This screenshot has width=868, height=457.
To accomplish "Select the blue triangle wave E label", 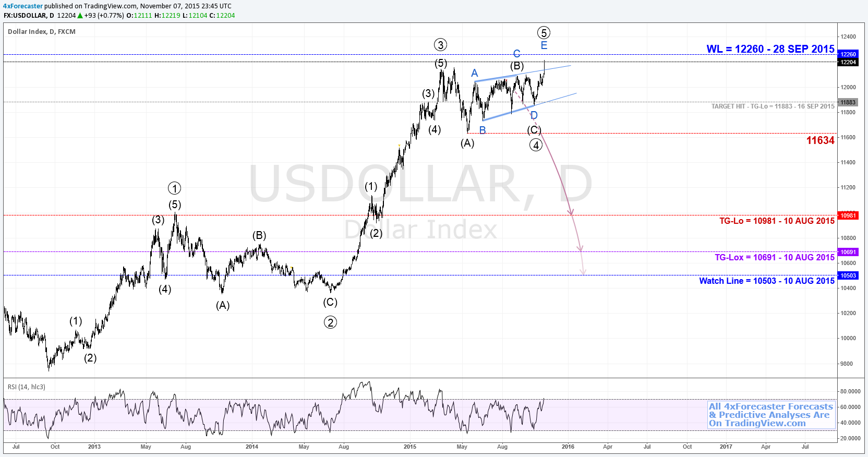I will point(544,46).
